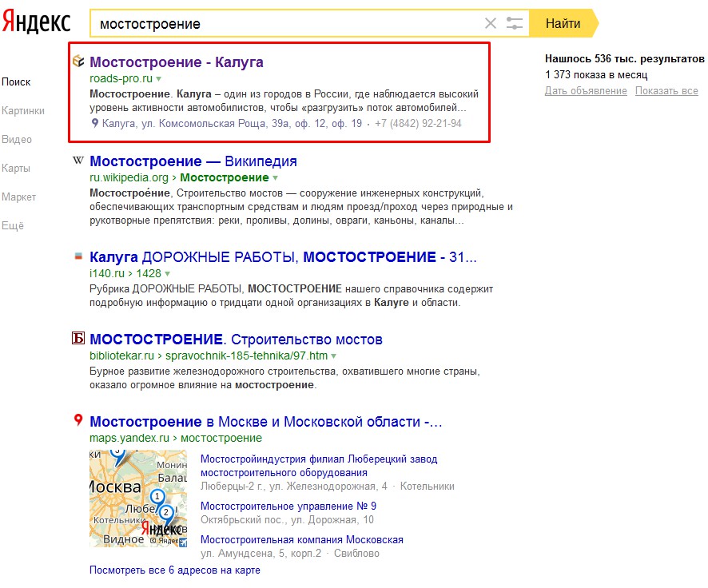This screenshot has height=588, width=708.
Task: Click address Калуга, ул. Комсомольская Роща
Action: [232, 123]
